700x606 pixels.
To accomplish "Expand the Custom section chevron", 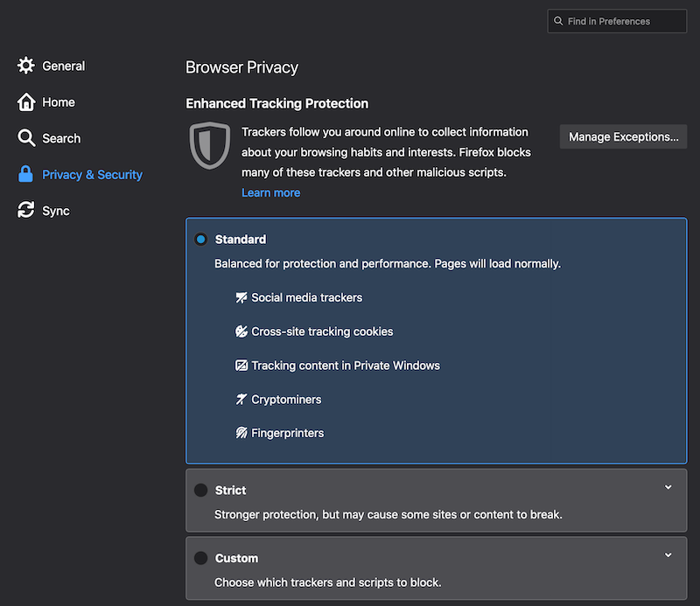I will [668, 555].
